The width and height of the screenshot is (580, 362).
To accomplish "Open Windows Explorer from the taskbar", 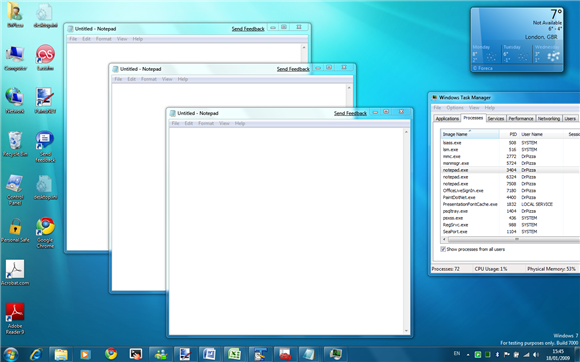I will 61,354.
